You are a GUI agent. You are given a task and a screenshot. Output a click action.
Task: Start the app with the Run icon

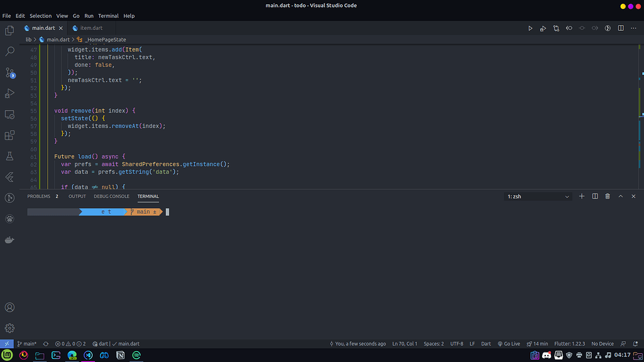pos(530,28)
